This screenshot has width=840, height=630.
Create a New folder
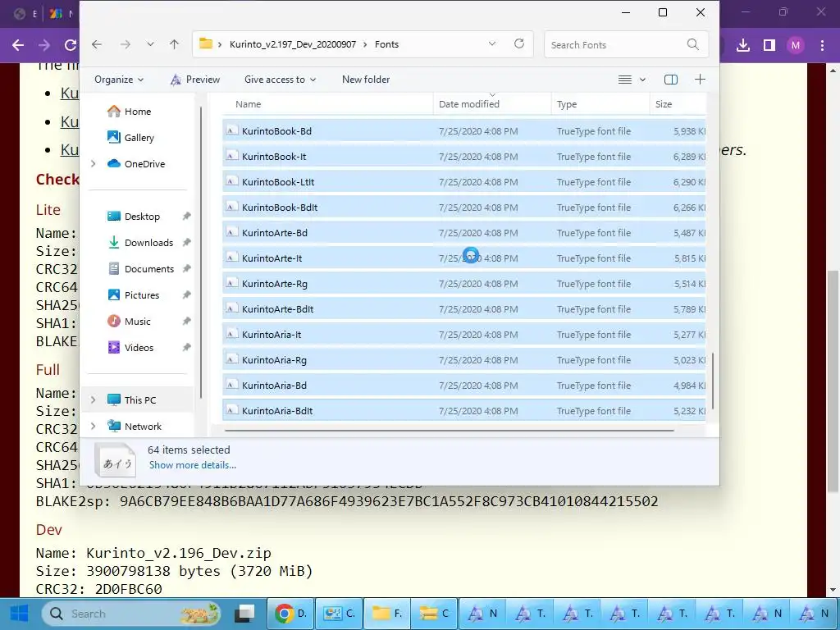366,80
